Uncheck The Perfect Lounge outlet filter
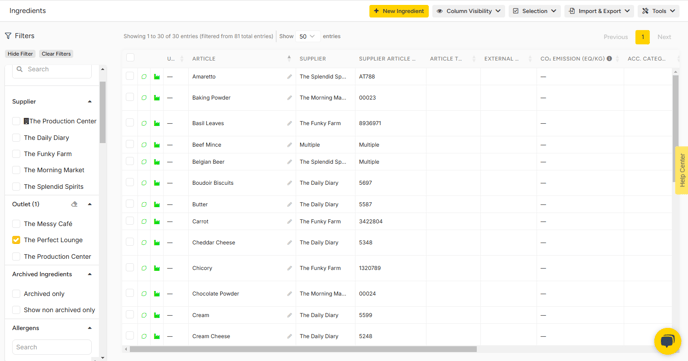Screen dimensions: 688x361 click(x=16, y=240)
